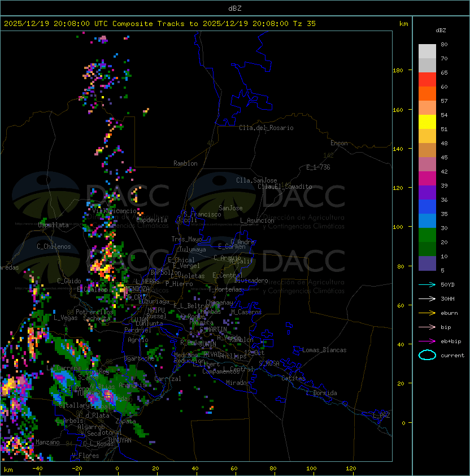
Task: Click the magenta eb+bip arrow symbol
Action: pos(427,341)
